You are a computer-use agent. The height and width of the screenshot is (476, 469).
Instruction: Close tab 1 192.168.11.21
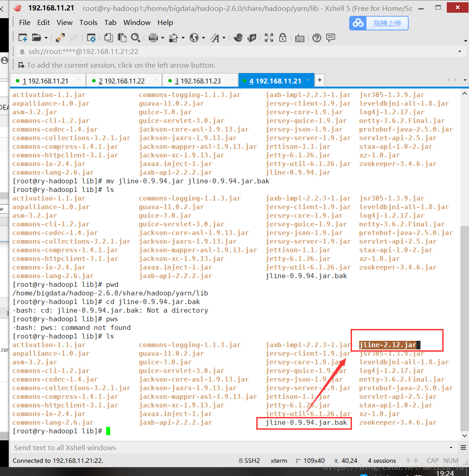point(79,80)
